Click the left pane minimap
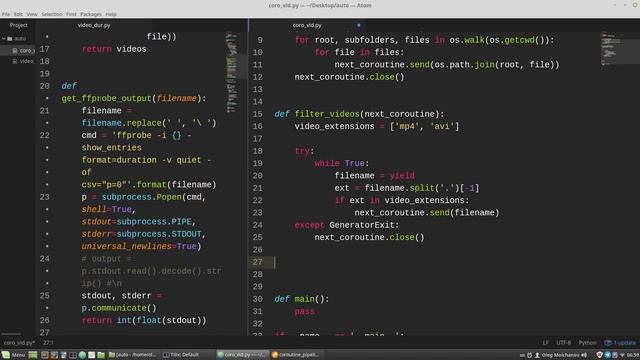This screenshot has height=360, width=640. pyautogui.click(x=232, y=73)
